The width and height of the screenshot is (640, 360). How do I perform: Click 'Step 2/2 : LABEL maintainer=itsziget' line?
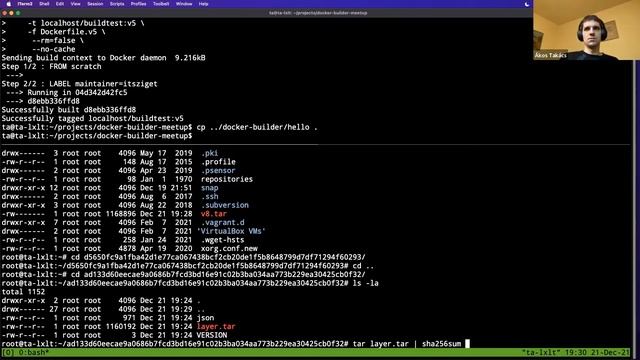click(80, 84)
